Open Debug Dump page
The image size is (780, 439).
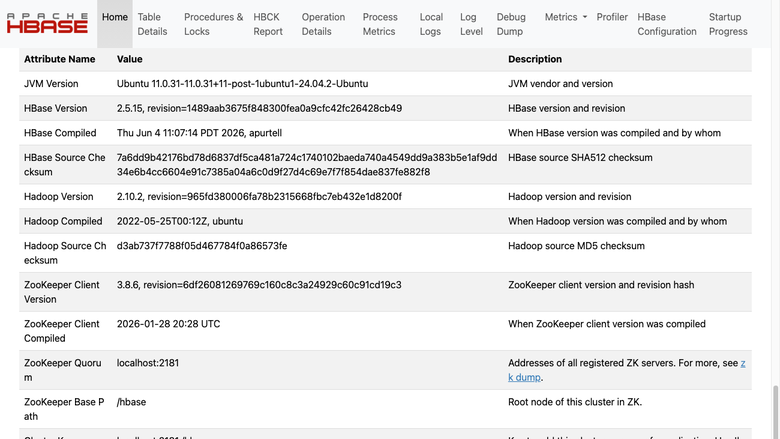[511, 24]
